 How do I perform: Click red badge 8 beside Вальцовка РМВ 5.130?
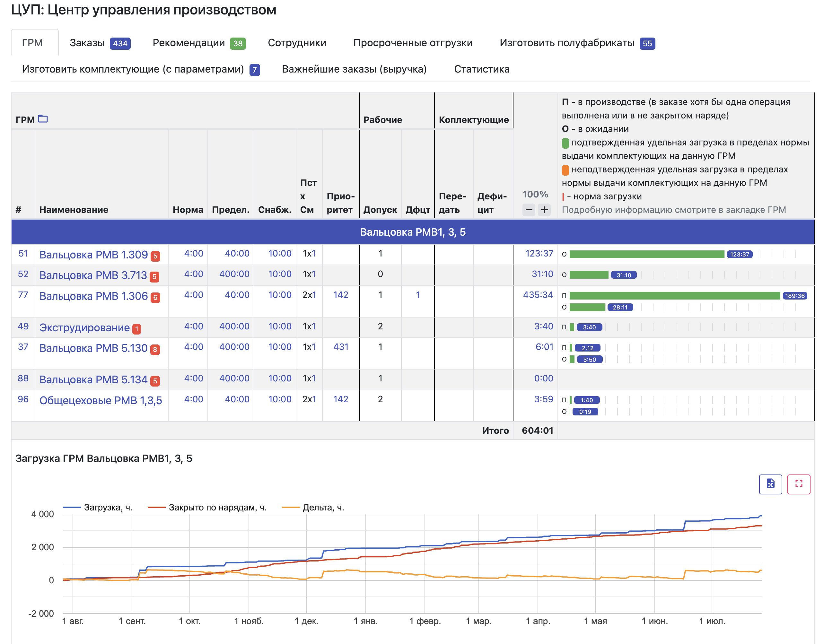pyautogui.click(x=155, y=349)
